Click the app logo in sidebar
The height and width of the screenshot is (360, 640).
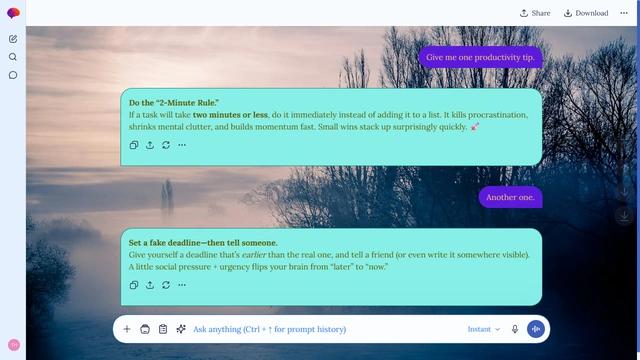(13, 13)
